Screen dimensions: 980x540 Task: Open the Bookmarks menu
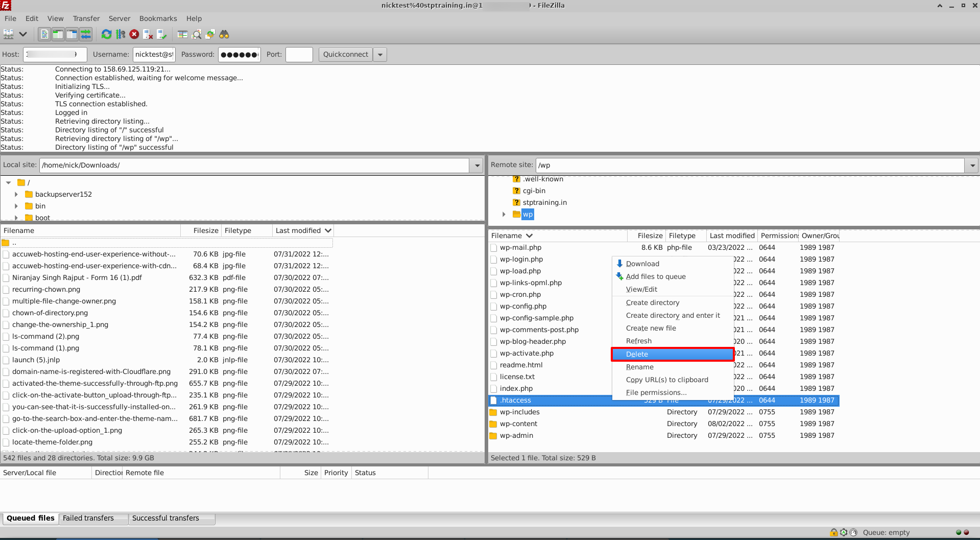click(x=158, y=18)
